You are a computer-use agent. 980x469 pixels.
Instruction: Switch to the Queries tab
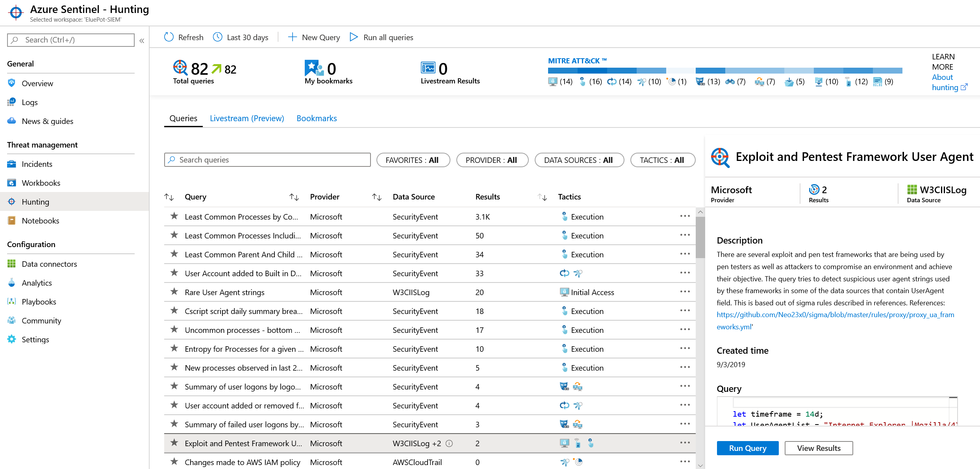point(183,118)
